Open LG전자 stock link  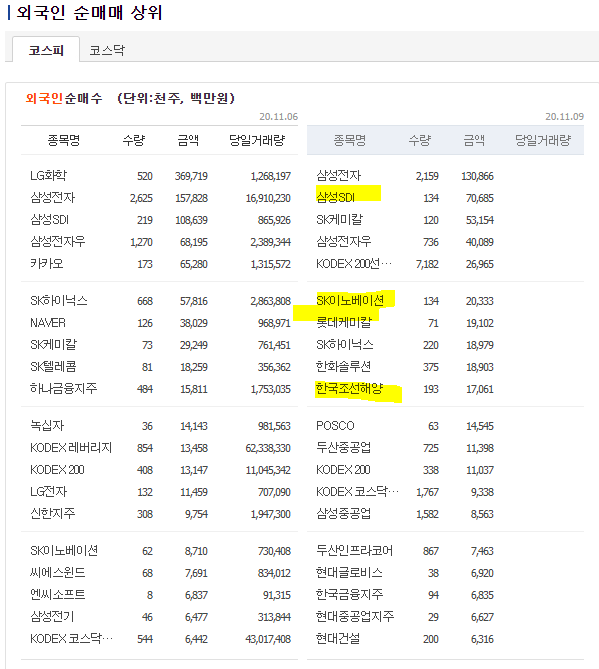pos(49,492)
